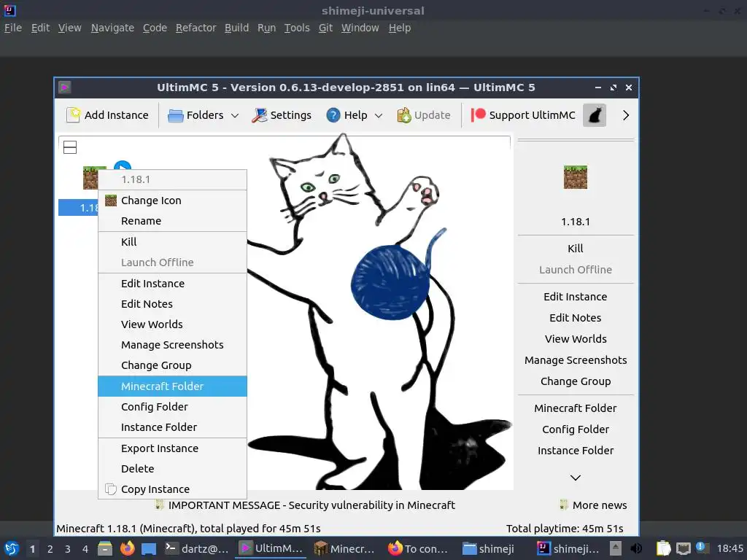Open launcher Settings
Viewport: 747px width, 560px height.
[x=281, y=115]
